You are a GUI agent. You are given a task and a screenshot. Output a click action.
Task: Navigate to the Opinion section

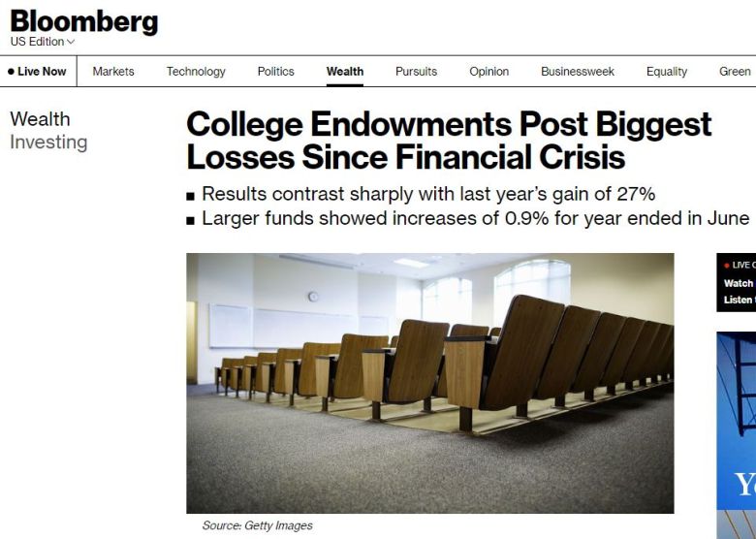click(x=488, y=72)
